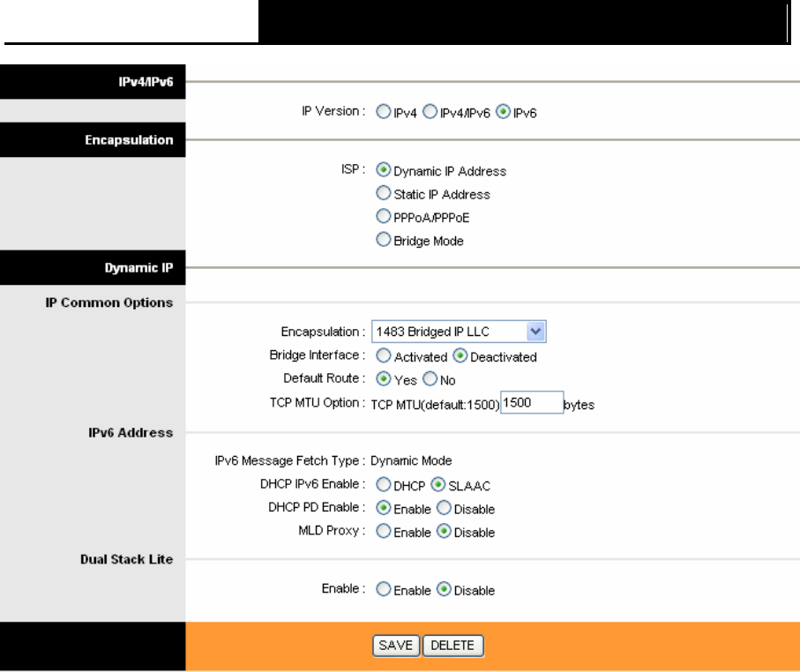Set Bridge Interface to Deactivated
800x672 pixels.
[x=460, y=355]
